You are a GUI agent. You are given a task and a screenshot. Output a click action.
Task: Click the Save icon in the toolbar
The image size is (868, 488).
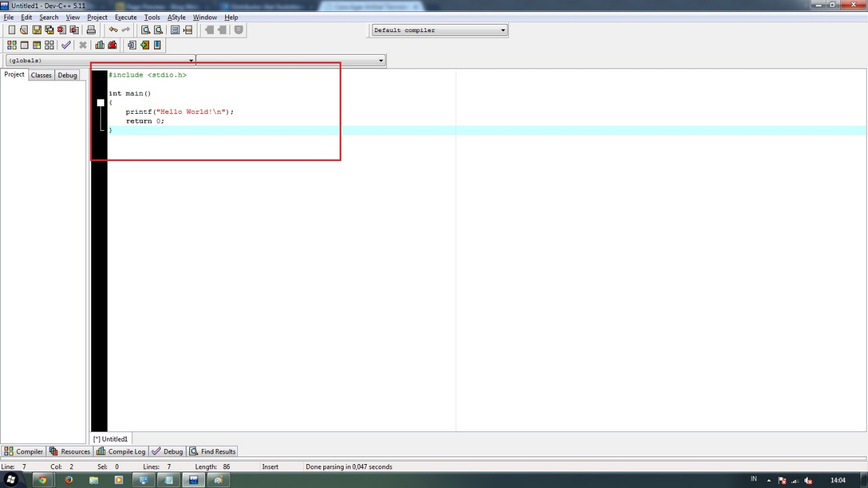36,30
